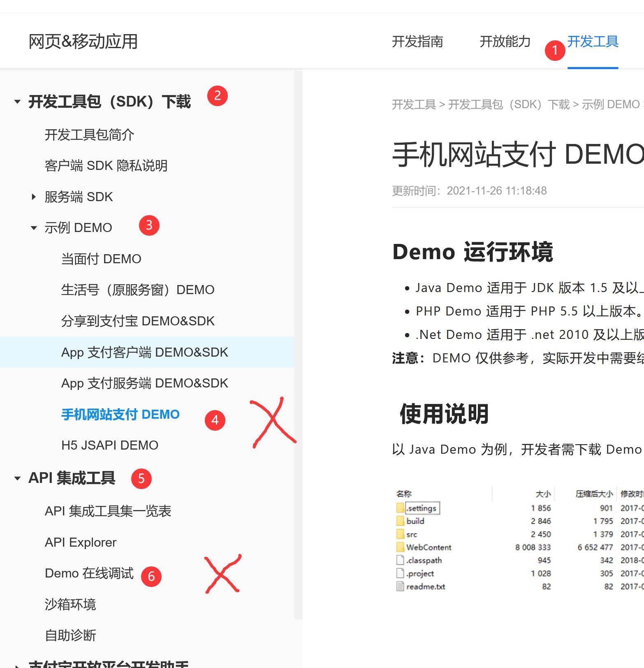644x668 pixels.
Task: Open H5 JSAPI DEMO page
Action: point(109,445)
